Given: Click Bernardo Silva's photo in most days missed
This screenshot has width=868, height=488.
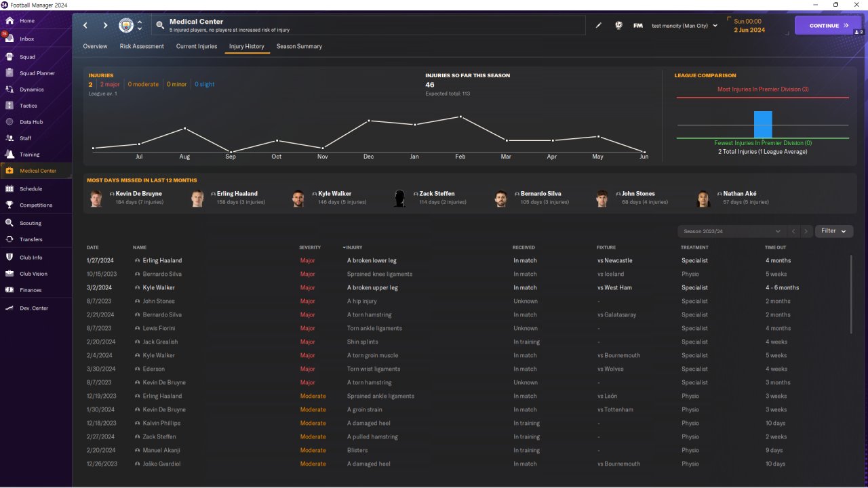Looking at the screenshot, I should click(501, 198).
